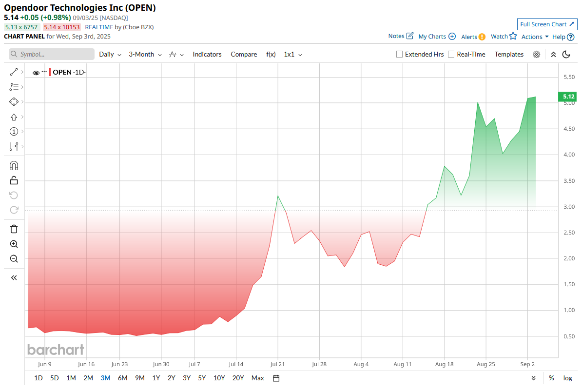Choose the shapes drawing tool
This screenshot has width=582, height=392.
click(14, 102)
